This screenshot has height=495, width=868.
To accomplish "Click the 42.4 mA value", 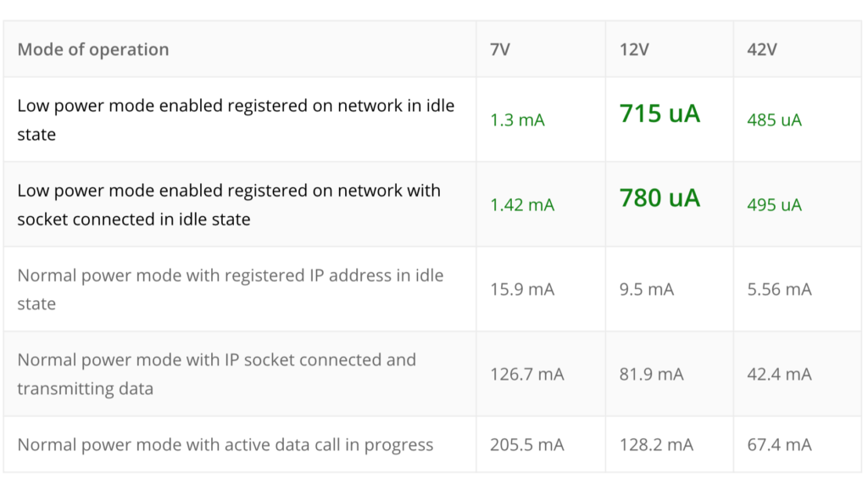I will (x=779, y=375).
